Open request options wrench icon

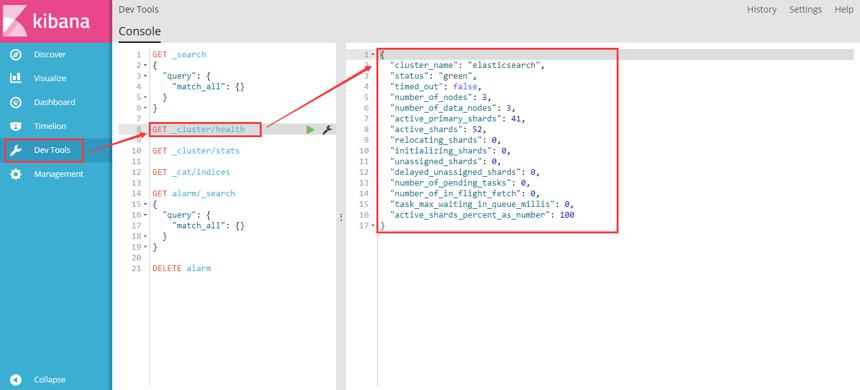[326, 129]
